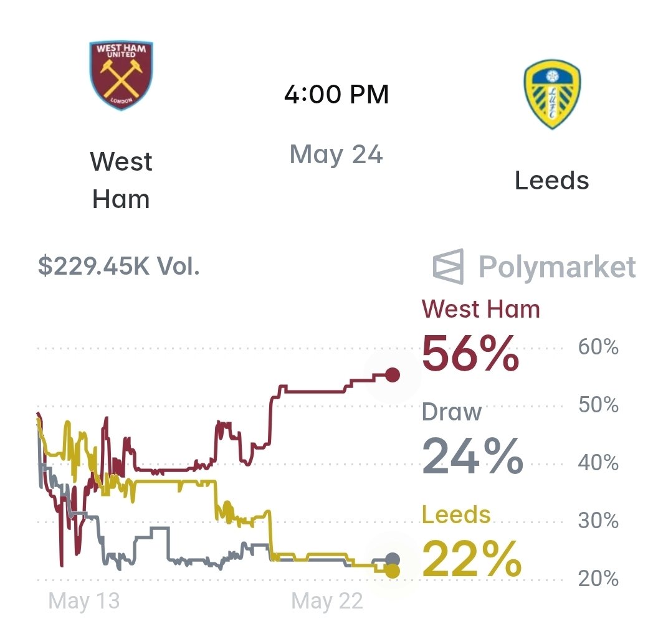Image resolution: width=653 pixels, height=644 pixels.
Task: Select the West Ham 56% outcome
Action: point(470,353)
